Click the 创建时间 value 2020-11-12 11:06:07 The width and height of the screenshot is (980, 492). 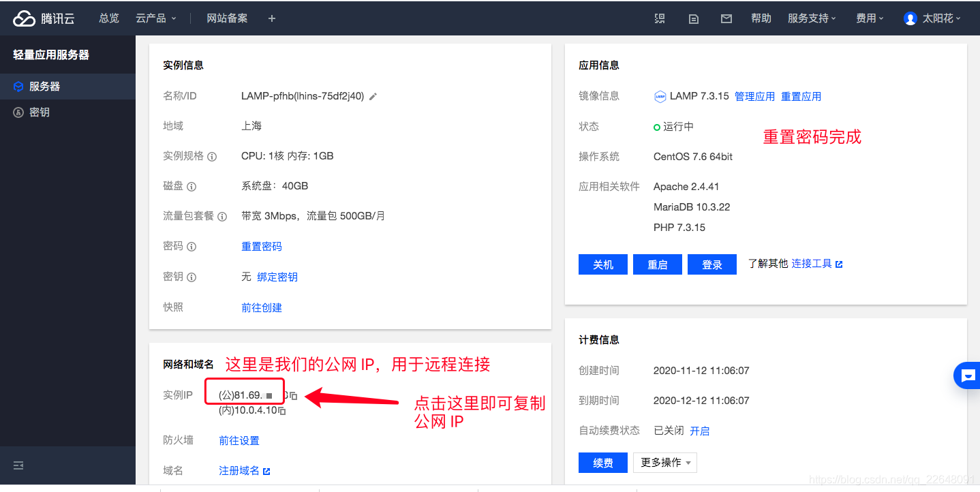(x=701, y=371)
